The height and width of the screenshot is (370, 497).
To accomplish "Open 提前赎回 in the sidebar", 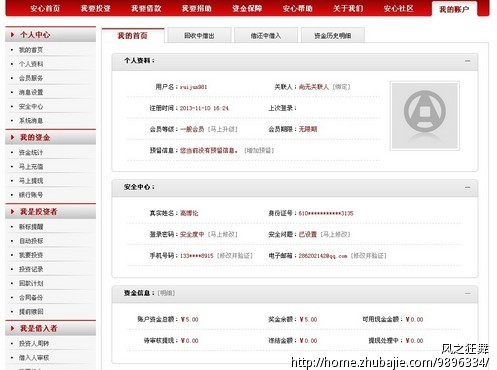I will [x=31, y=312].
